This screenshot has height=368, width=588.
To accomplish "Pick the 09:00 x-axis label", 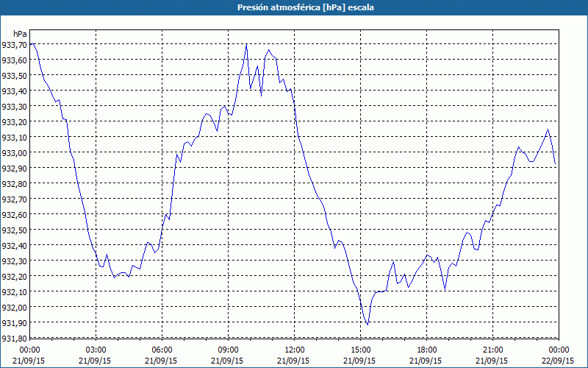I will 228,350.
